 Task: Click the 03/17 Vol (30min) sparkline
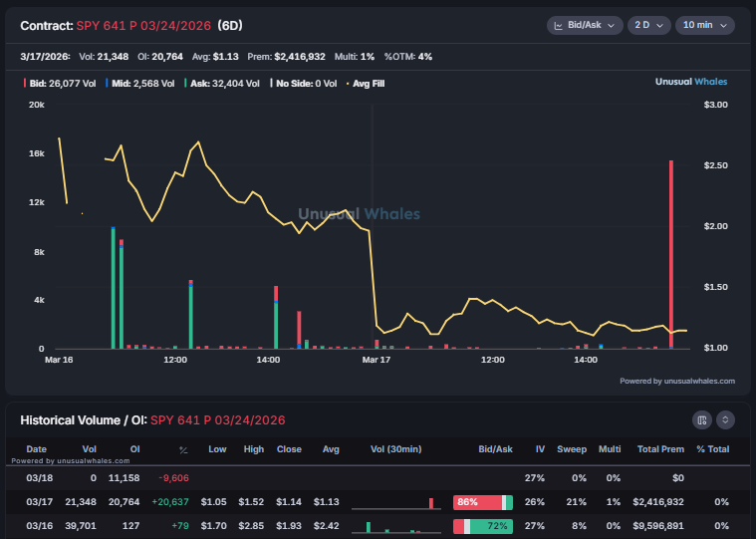click(395, 503)
